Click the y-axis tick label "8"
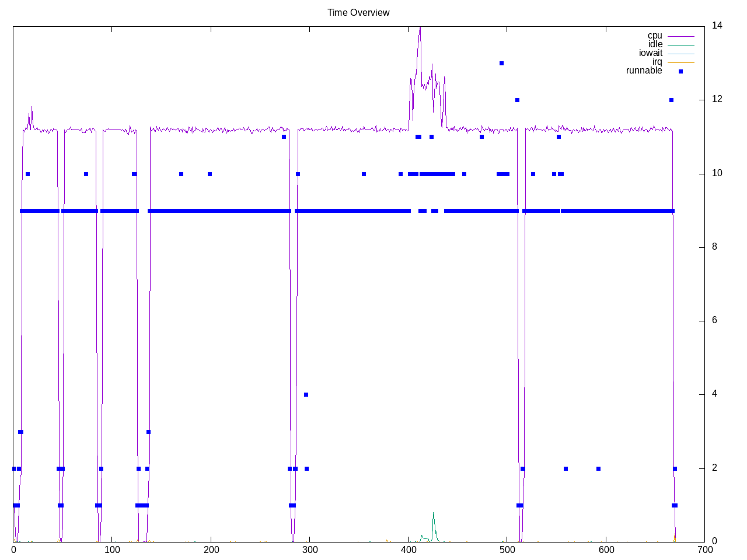This screenshot has height=560, width=747. click(714, 247)
